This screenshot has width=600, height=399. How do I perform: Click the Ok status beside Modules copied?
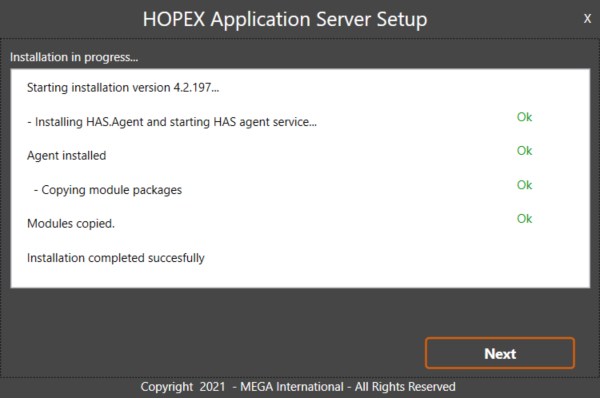(524, 218)
